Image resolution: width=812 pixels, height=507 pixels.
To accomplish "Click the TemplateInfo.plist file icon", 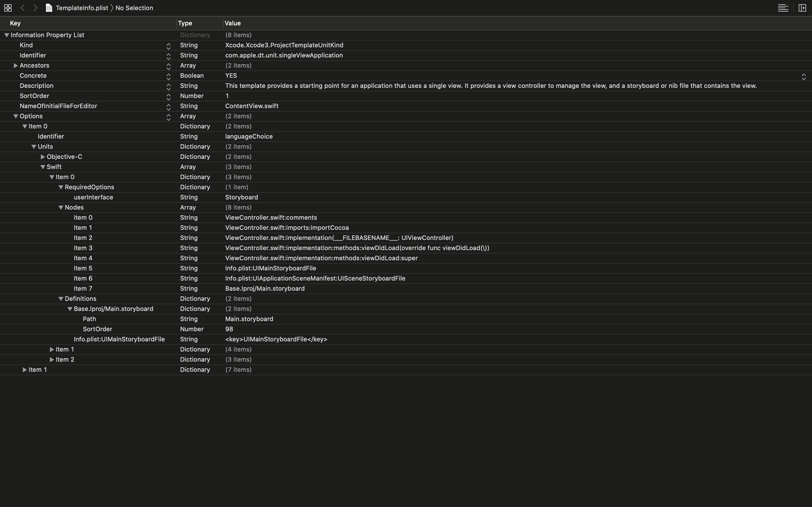I will [x=49, y=8].
